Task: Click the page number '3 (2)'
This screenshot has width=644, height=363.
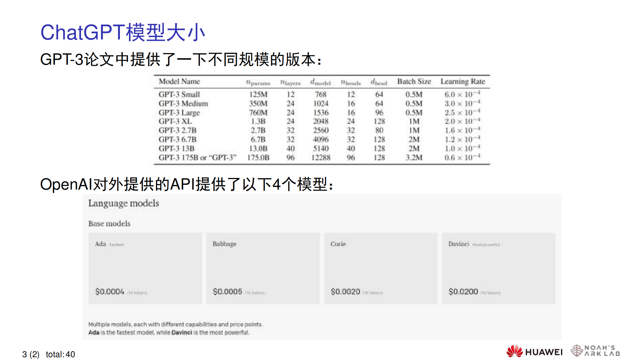Action: 31,354
